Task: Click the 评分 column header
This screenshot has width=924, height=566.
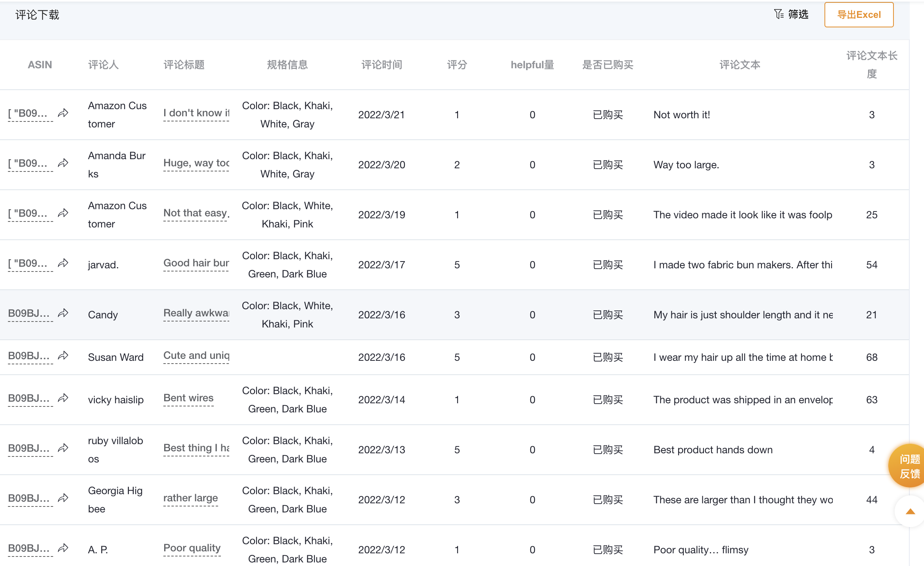Action: (x=457, y=65)
